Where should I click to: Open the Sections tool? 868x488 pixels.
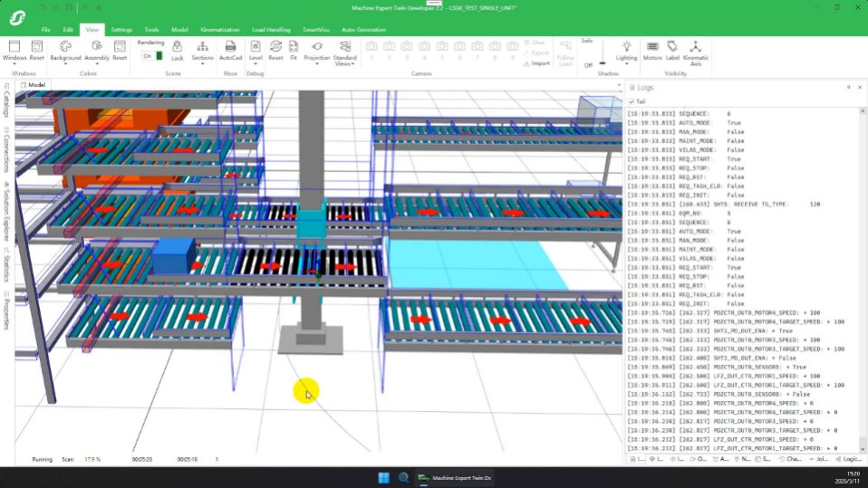click(202, 50)
